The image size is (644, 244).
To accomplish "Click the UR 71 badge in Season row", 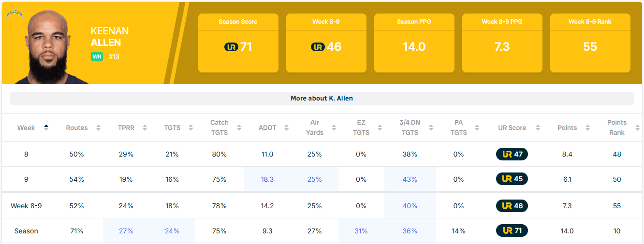I will coord(512,231).
